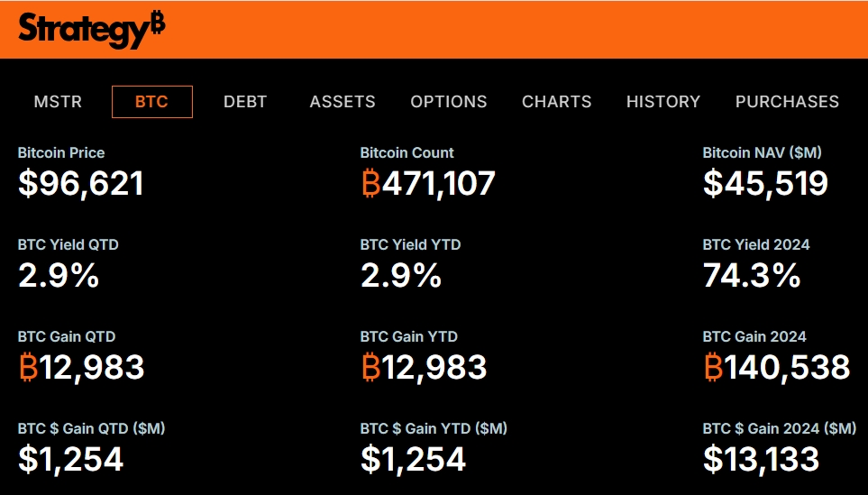Screen dimensions: 868x495
Task: Go to the ASSETS tab
Action: pos(343,102)
